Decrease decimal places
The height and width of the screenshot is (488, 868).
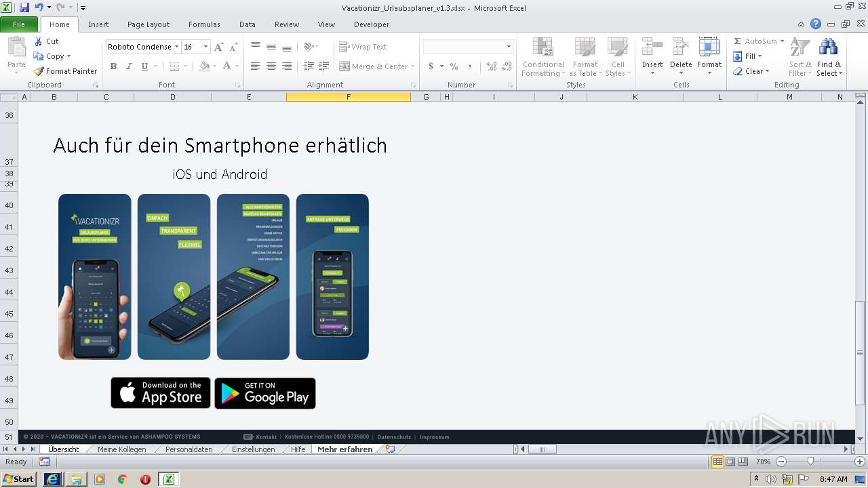(x=507, y=66)
